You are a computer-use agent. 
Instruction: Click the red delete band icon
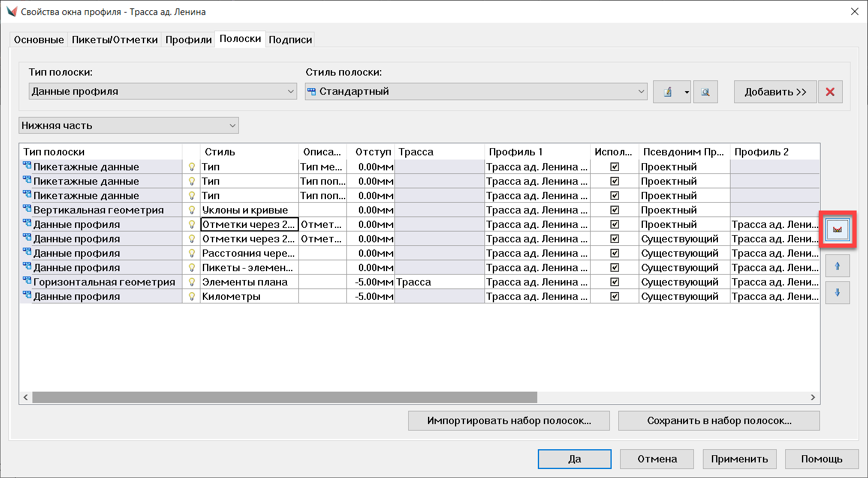(830, 92)
